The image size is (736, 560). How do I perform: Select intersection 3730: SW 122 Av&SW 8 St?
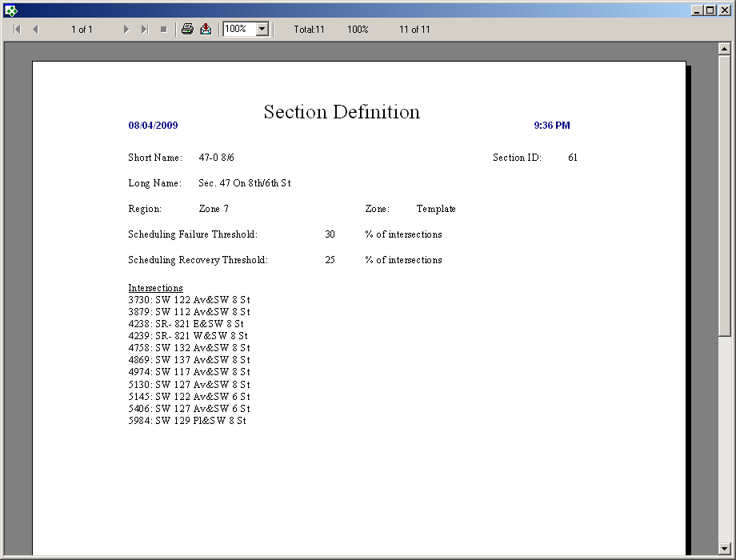189,300
